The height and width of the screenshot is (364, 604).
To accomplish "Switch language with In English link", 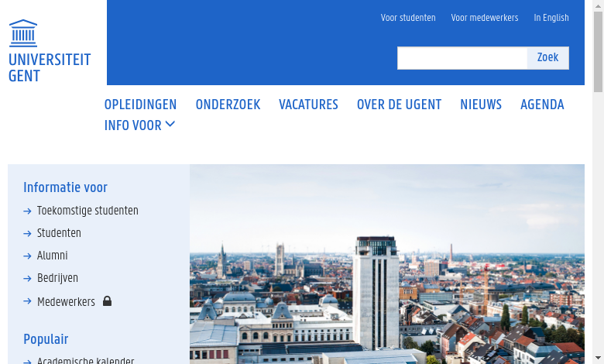I will coord(551,18).
